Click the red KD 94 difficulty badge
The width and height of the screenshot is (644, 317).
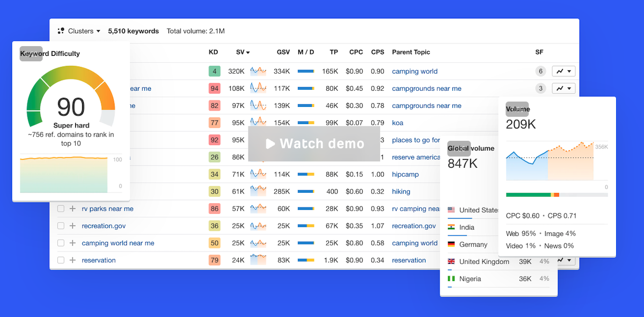215,89
